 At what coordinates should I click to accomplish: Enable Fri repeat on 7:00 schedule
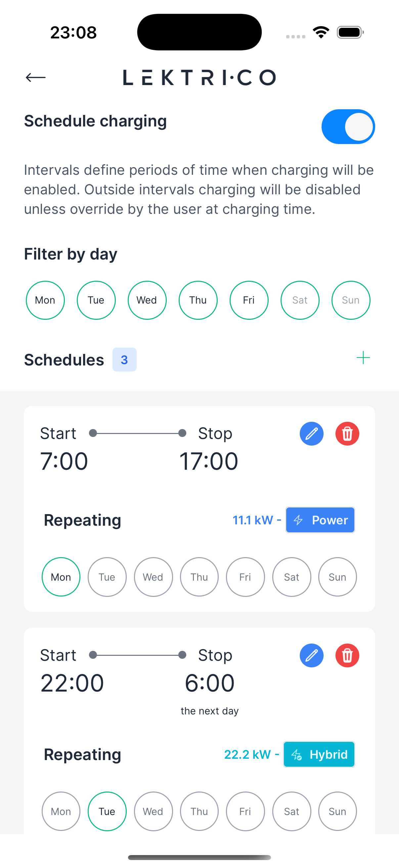(245, 577)
